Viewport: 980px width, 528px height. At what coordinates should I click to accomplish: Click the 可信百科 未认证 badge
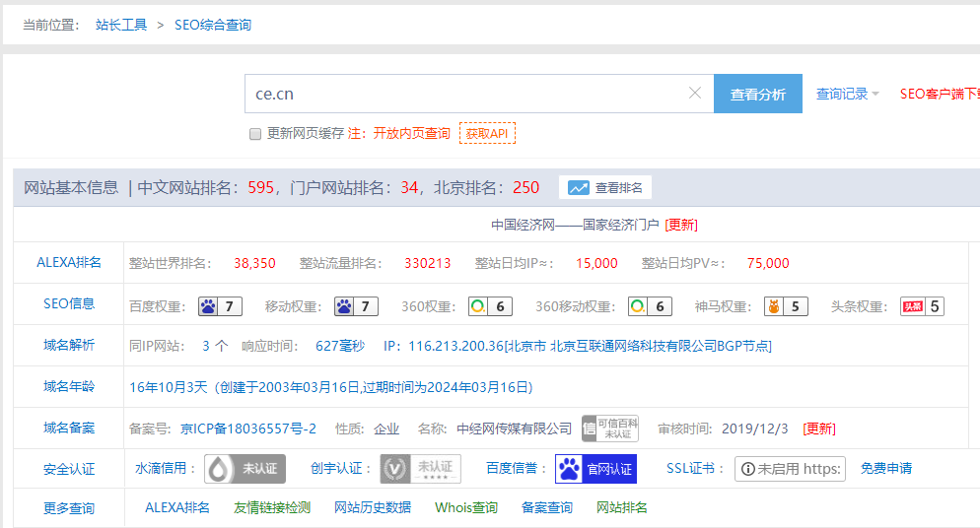(610, 429)
